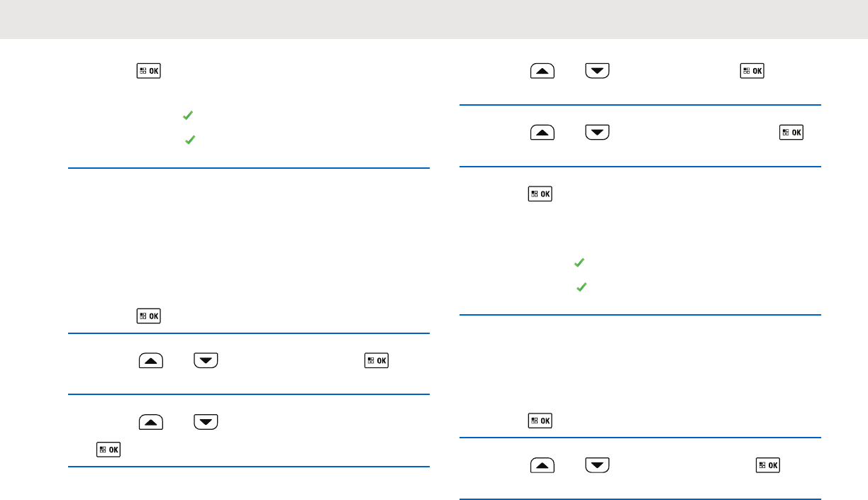The width and height of the screenshot is (868, 500).
Task: Click the topmost down arrow in right column
Action: click(x=597, y=71)
